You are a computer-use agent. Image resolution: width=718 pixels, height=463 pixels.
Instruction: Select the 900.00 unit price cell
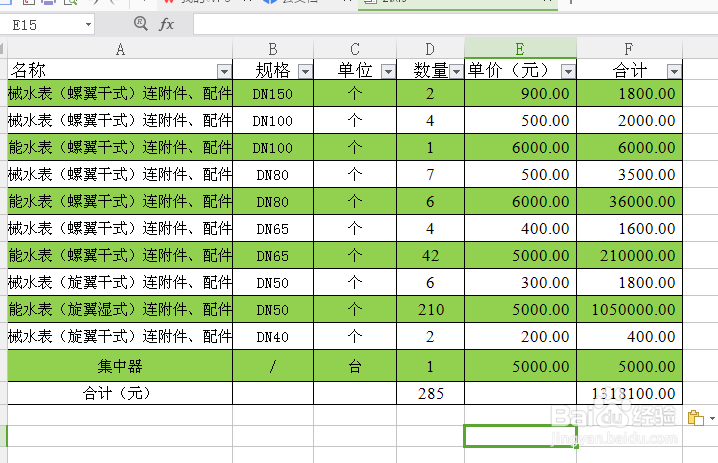520,93
